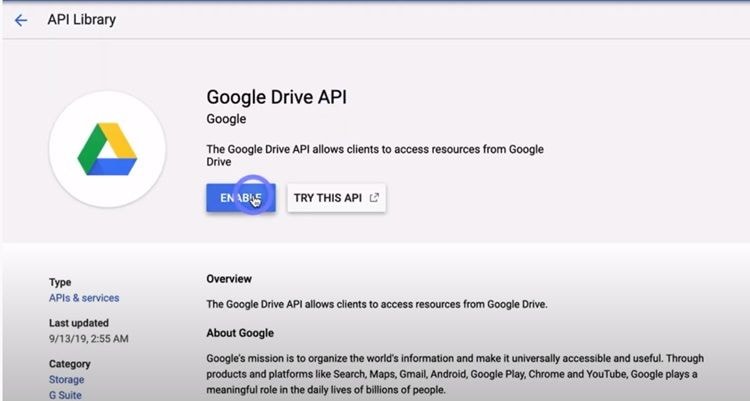
Task: Open the APIs & services link
Action: tap(84, 298)
